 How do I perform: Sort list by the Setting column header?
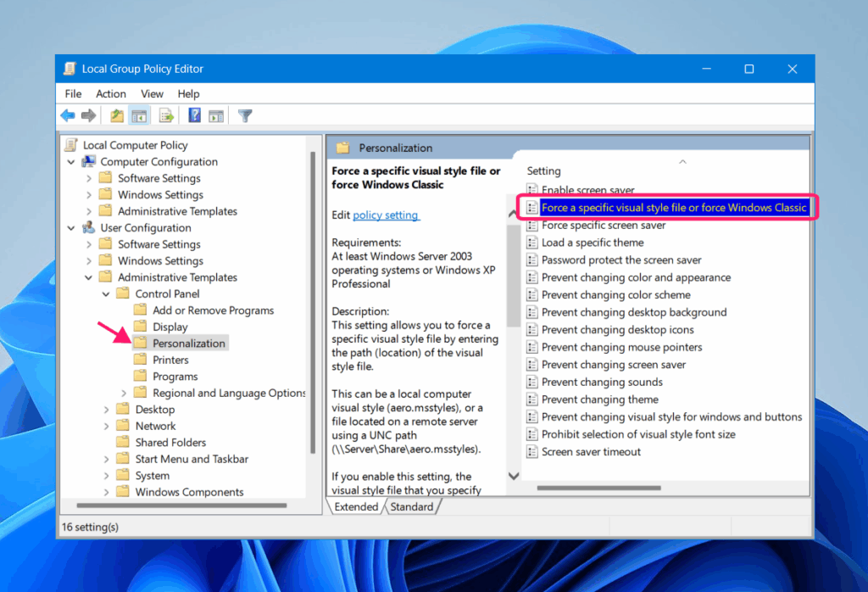pos(543,171)
